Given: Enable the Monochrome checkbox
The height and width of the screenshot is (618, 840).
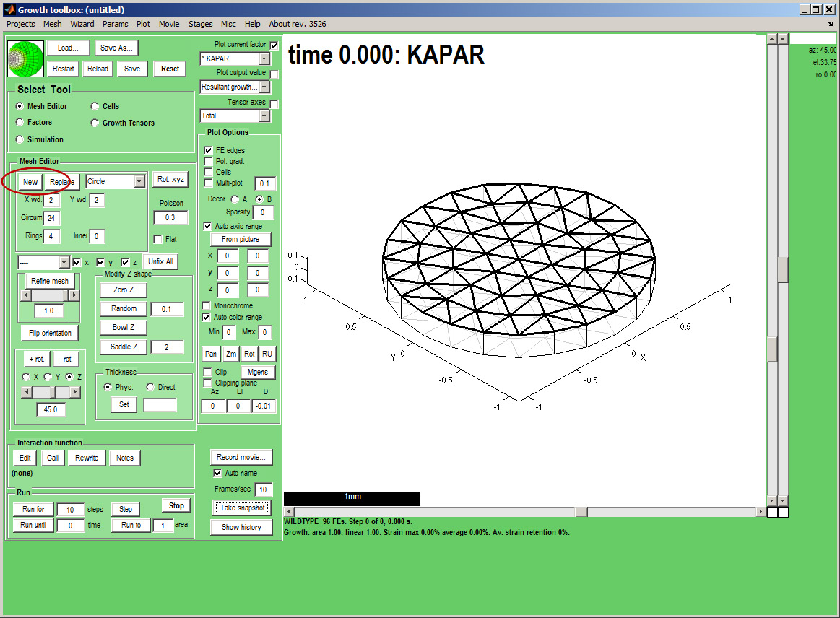Looking at the screenshot, I should tap(207, 306).
